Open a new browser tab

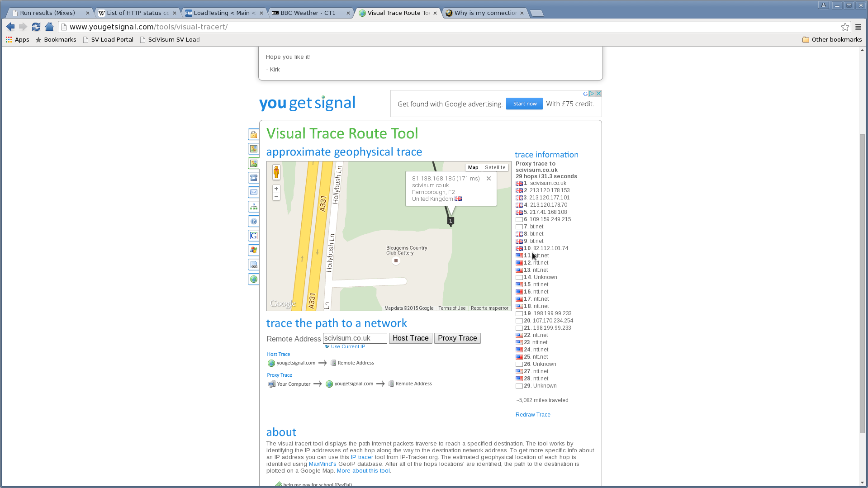(x=537, y=13)
